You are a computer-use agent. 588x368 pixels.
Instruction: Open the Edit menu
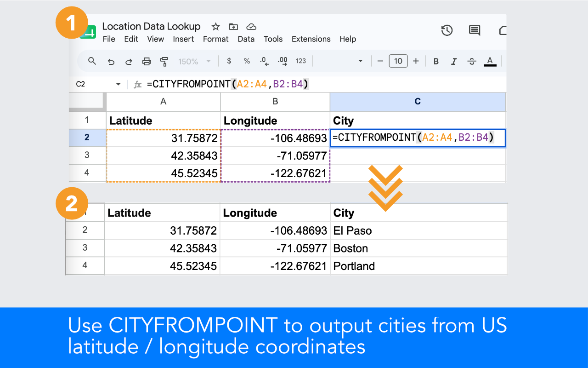point(131,39)
